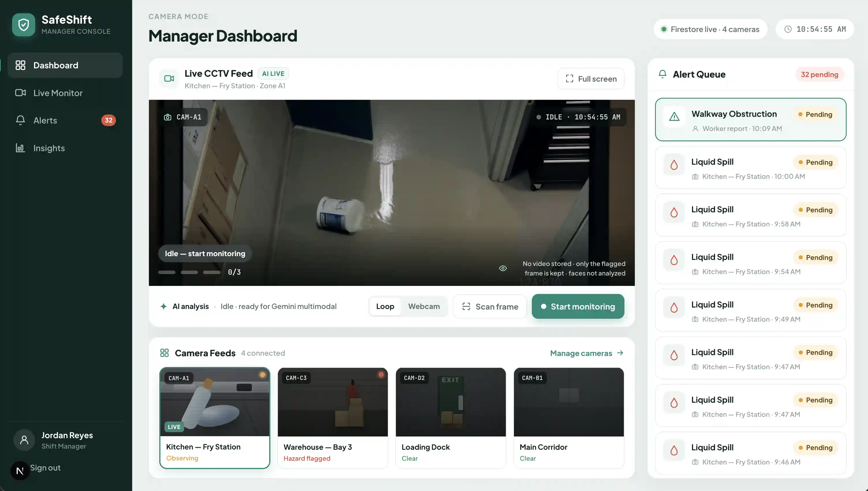Open the Dashboard sidebar item

[x=65, y=65]
